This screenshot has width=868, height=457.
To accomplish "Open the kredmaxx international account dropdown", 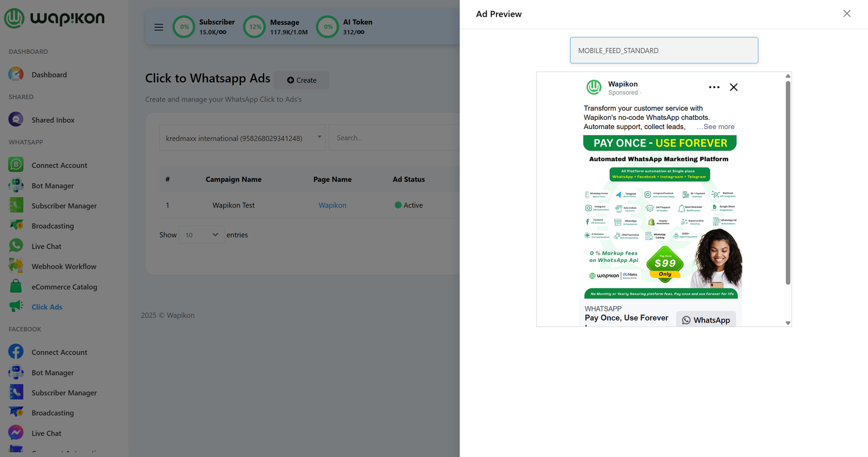I will tap(242, 138).
